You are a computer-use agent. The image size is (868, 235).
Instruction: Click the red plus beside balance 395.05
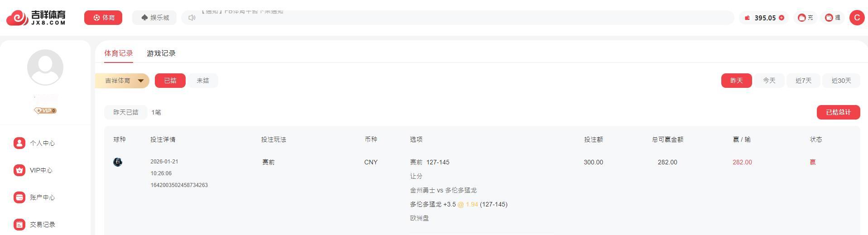pyautogui.click(x=781, y=18)
